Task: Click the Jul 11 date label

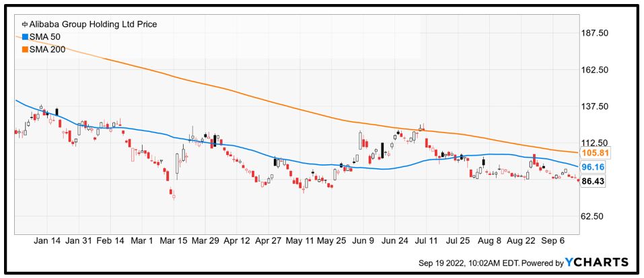Action: point(427,240)
